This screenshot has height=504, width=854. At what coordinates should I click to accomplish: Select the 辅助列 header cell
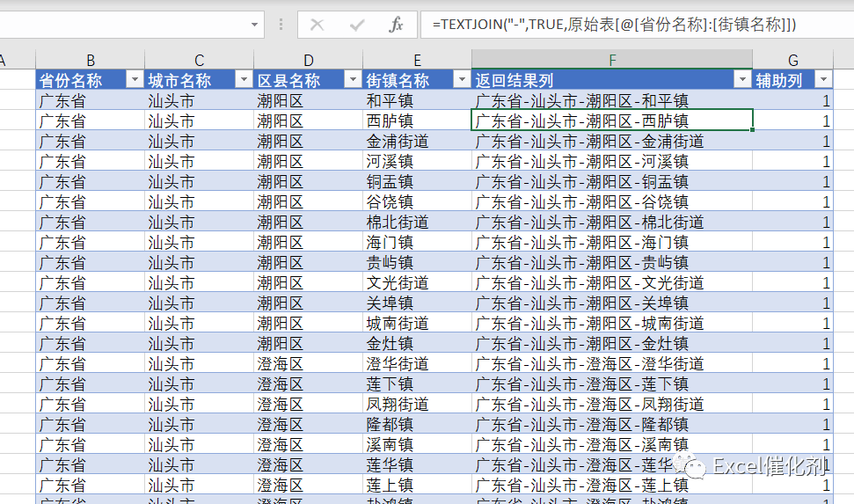click(x=793, y=80)
